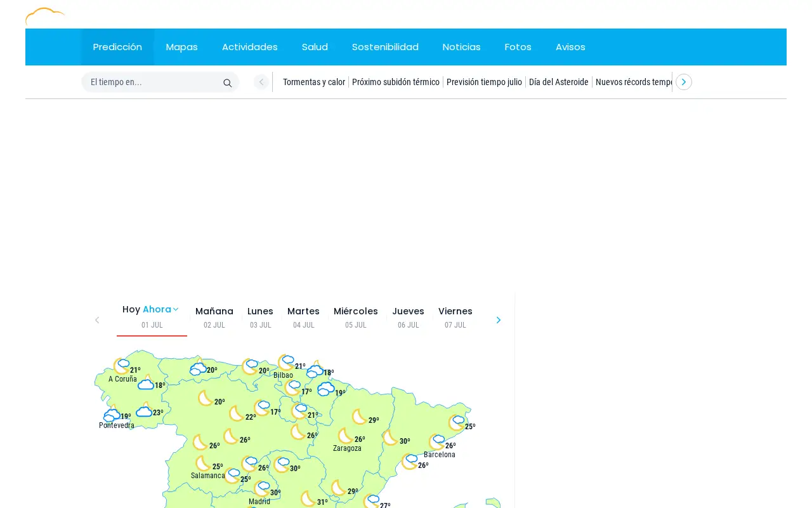Switch to the Martes 04 JUL forecast
This screenshot has height=508, width=812.
303,317
